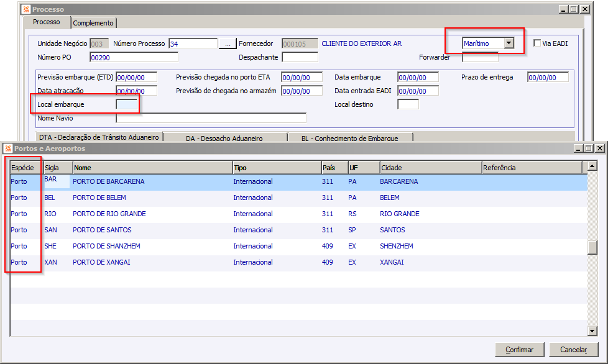The width and height of the screenshot is (608, 364).
Task: Click the Previsão embarque (ETD) date field
Action: click(x=137, y=78)
